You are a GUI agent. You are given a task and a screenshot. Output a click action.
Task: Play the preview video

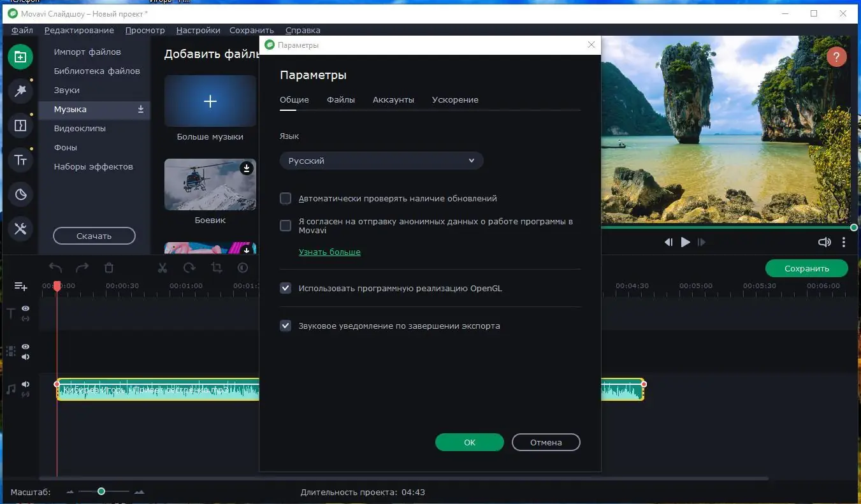686,242
